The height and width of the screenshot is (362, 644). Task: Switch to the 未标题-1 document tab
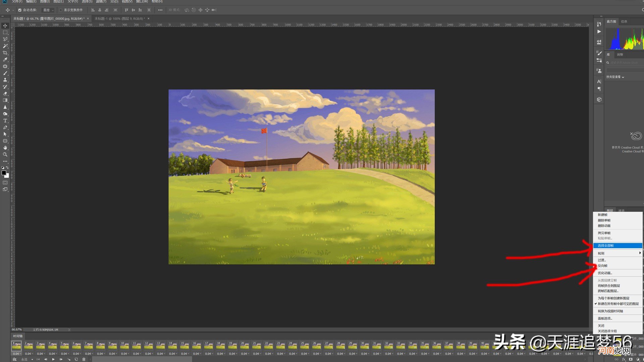120,18
